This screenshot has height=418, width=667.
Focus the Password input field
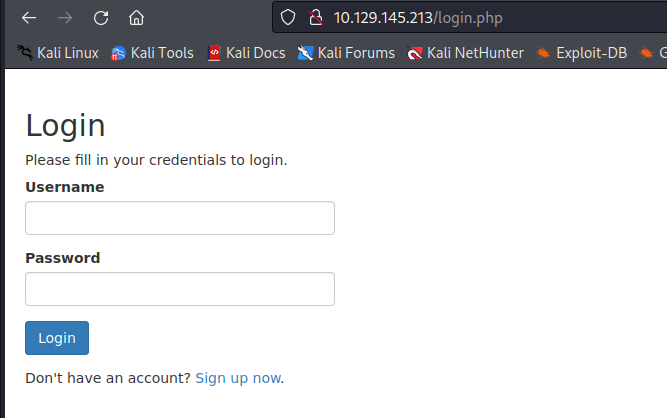coord(180,289)
